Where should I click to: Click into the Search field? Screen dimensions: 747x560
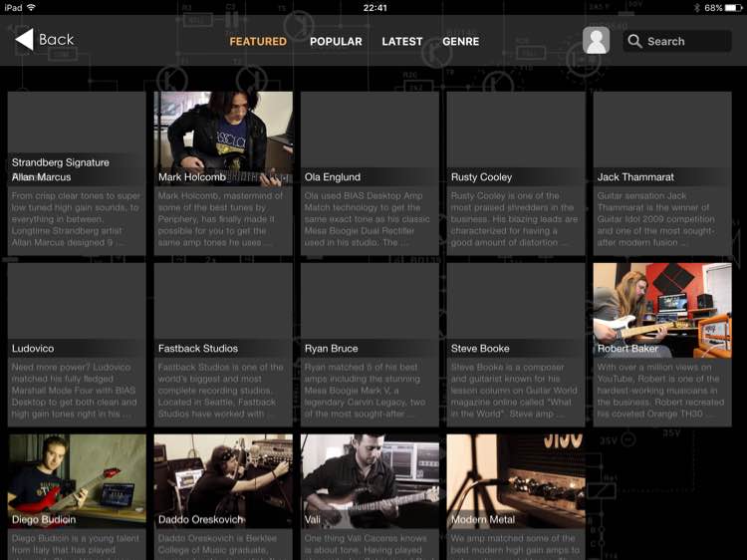[x=677, y=41]
